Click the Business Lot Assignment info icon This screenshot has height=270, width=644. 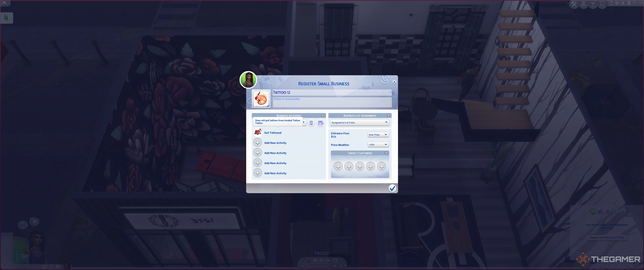click(388, 115)
